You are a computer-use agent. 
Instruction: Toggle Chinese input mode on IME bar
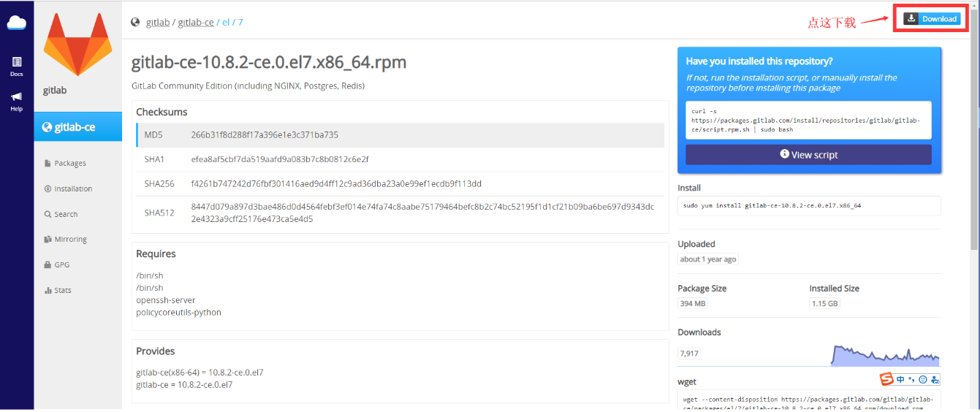pyautogui.click(x=900, y=379)
